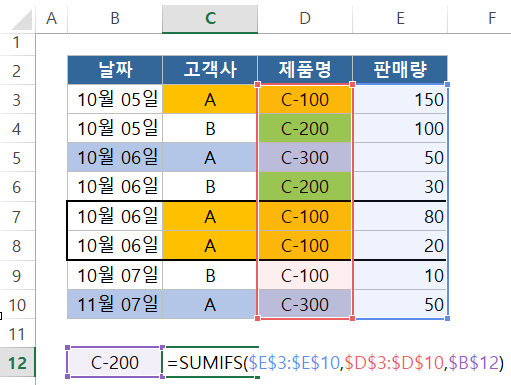The width and height of the screenshot is (511, 385).
Task: Select column C header
Action: (x=210, y=18)
